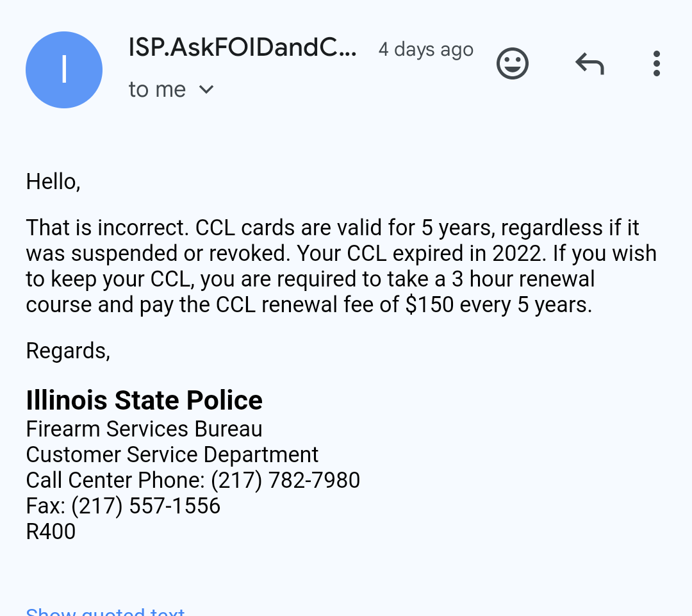
Task: Click the 'R400' text in the signature
Action: [51, 531]
